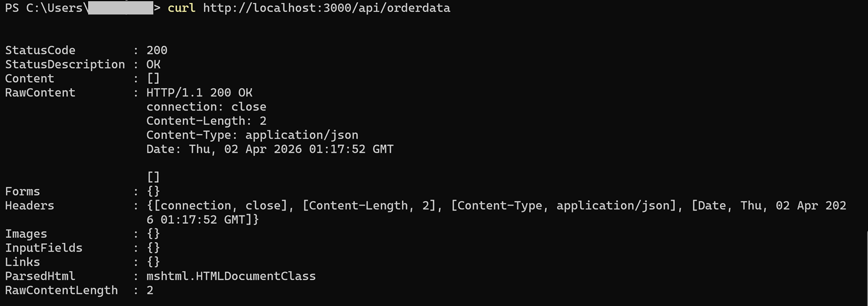The height and width of the screenshot is (306, 868).
Task: Click the Content-Length: 2 raw header line
Action: [x=206, y=121]
